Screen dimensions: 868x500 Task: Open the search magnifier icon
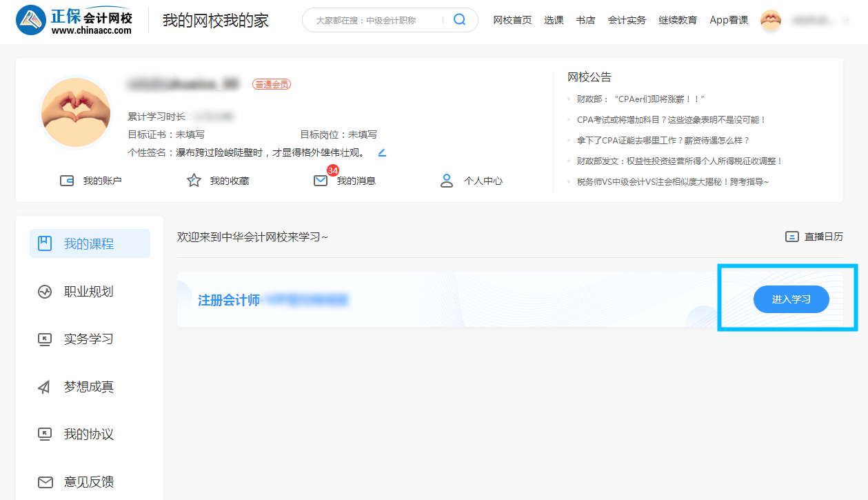coord(458,19)
